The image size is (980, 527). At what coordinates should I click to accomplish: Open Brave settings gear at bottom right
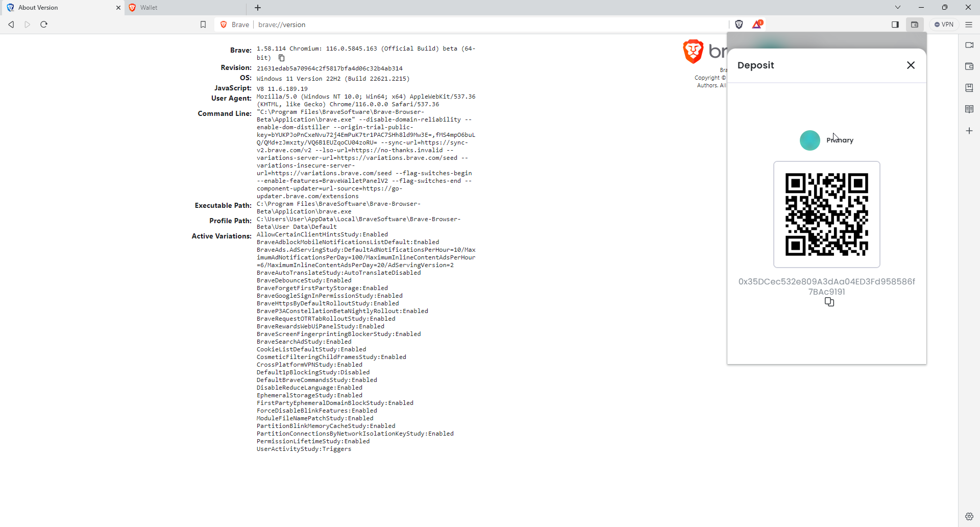(969, 516)
